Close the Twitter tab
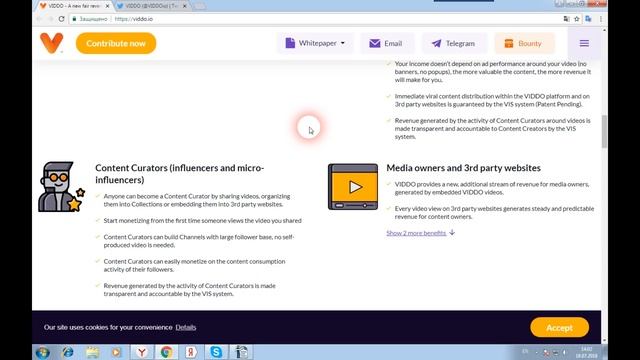 (184, 6)
